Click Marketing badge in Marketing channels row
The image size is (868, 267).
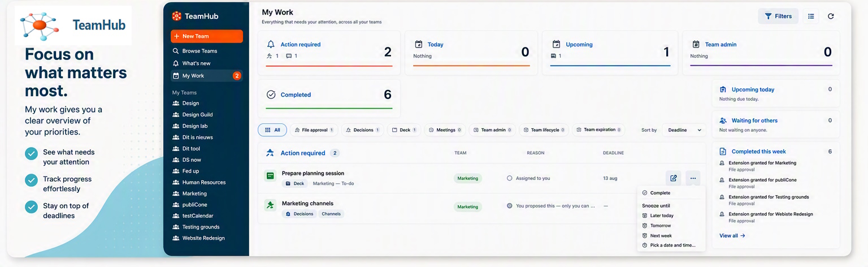(x=468, y=206)
